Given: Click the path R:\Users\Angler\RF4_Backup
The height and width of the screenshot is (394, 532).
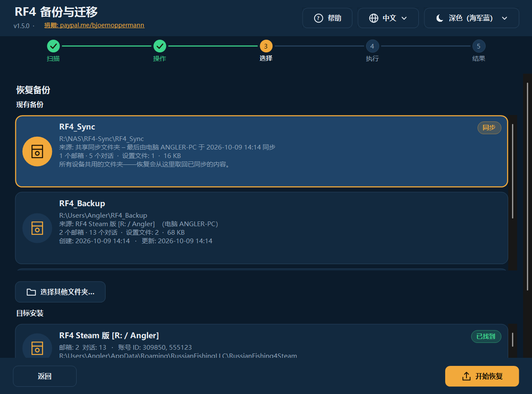Looking at the screenshot, I should [103, 216].
